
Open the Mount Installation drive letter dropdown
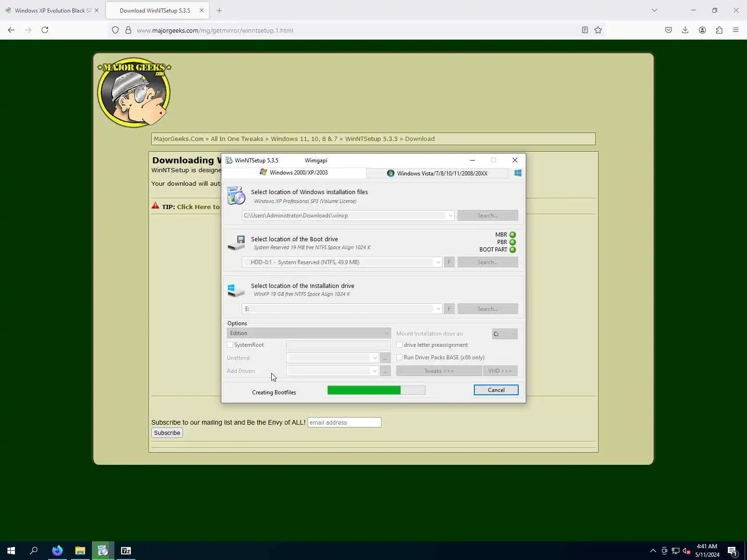[505, 334]
